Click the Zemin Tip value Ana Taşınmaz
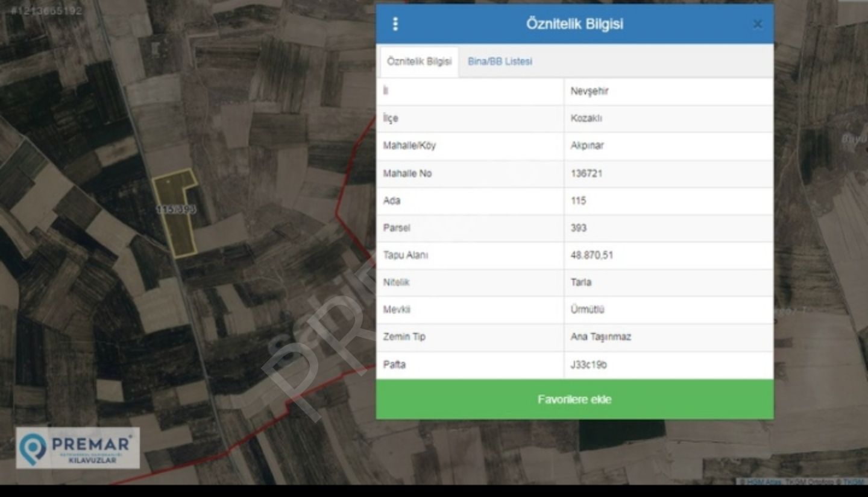Viewport: 868px width, 497px height. click(600, 337)
